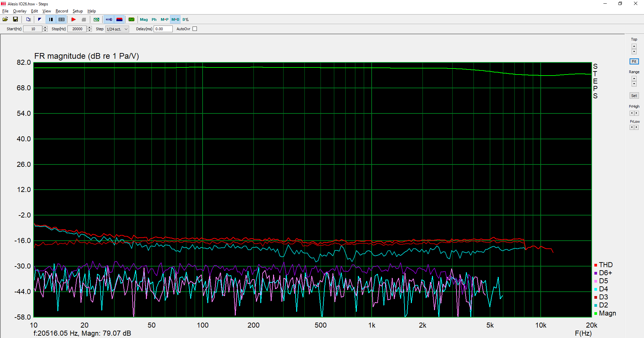644x338 pixels.
Task: Open the Help menu
Action: tap(92, 11)
